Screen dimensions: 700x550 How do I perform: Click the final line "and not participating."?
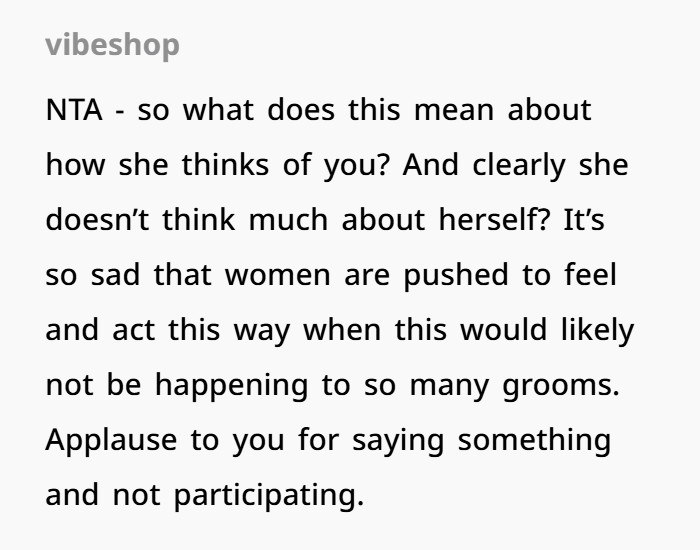point(204,495)
